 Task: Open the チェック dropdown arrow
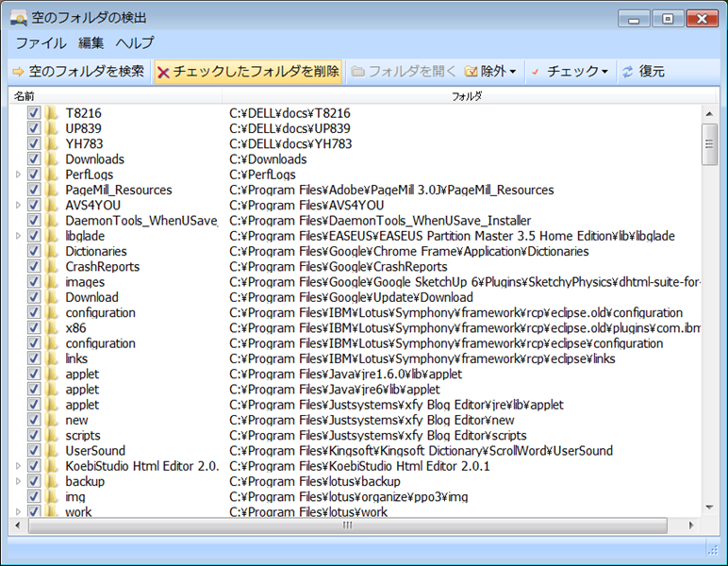[x=604, y=72]
